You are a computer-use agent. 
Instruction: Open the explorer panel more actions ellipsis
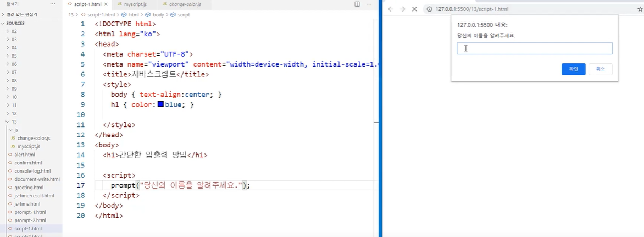pyautogui.click(x=52, y=4)
